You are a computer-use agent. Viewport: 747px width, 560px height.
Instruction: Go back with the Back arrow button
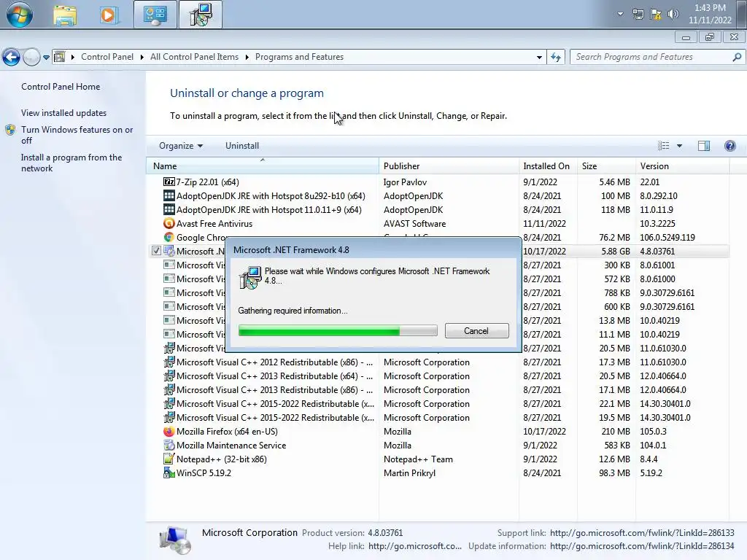point(12,57)
